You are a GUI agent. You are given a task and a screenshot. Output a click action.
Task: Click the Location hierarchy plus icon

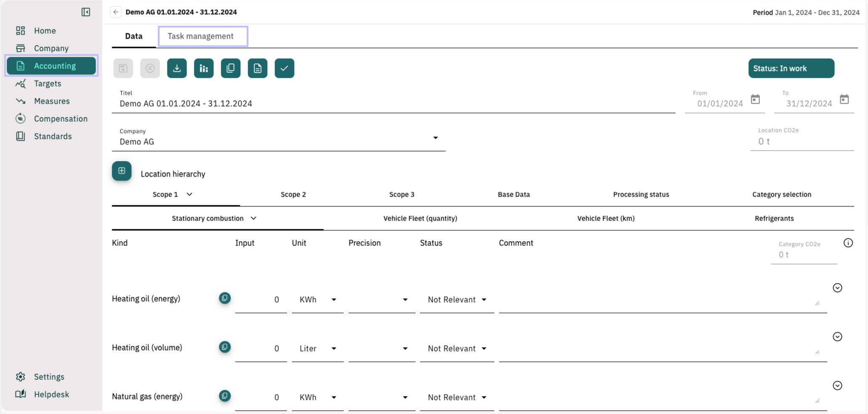[122, 171]
